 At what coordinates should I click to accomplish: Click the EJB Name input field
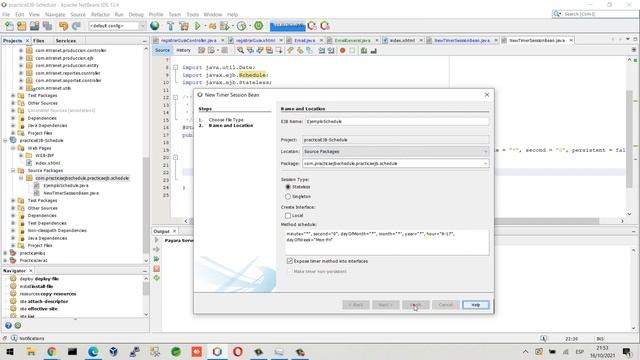click(396, 122)
